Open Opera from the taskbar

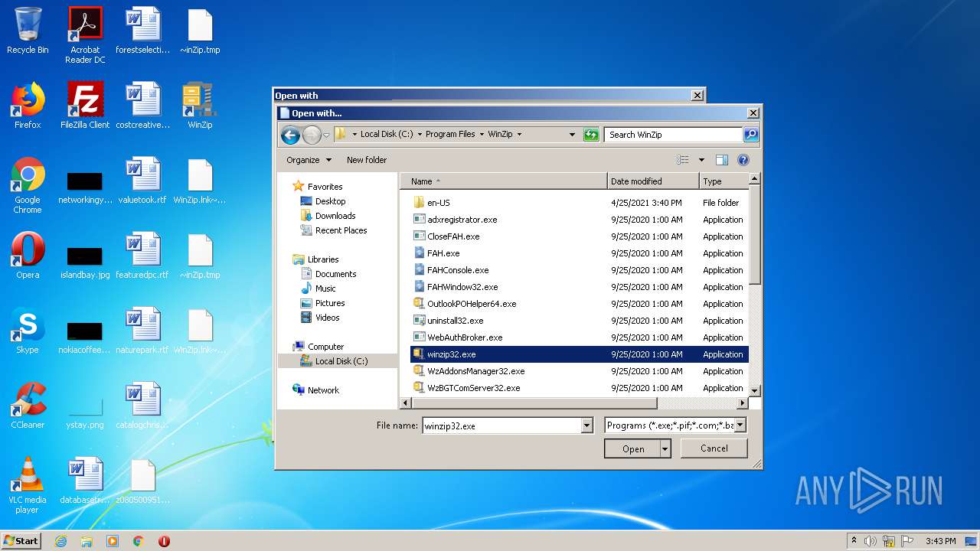[x=164, y=541]
